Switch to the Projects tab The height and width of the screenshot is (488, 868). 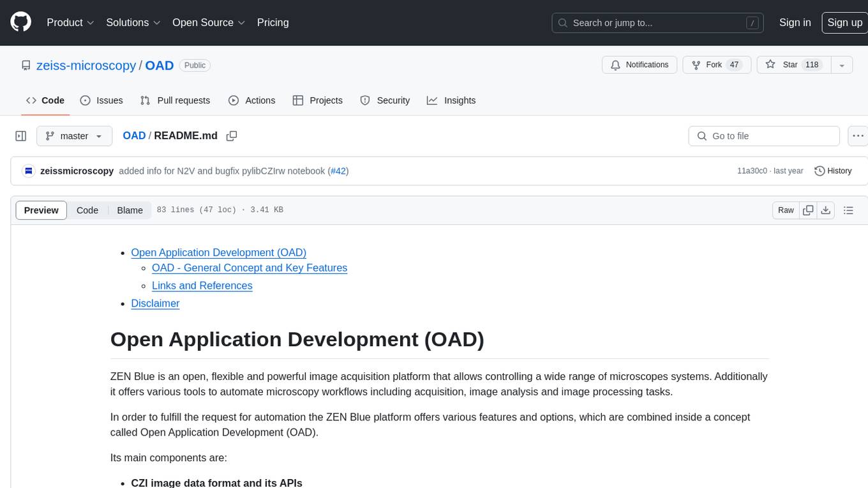point(318,100)
